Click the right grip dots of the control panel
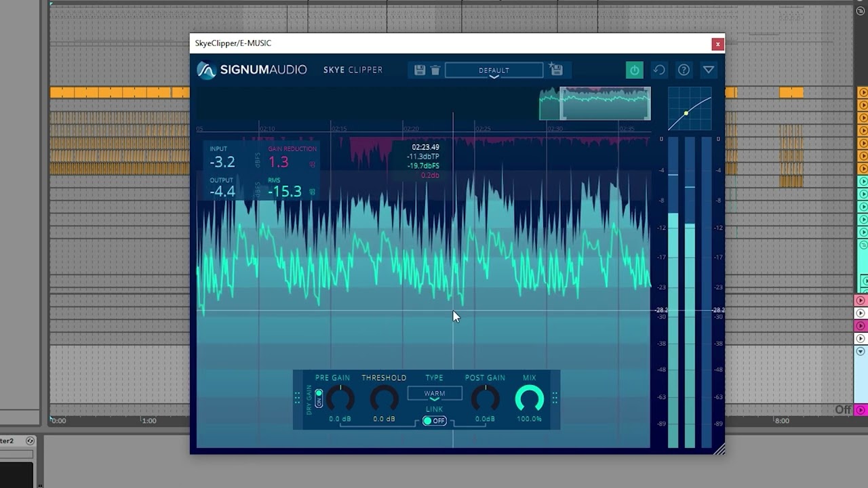Viewport: 868px width, 488px height. tap(555, 399)
